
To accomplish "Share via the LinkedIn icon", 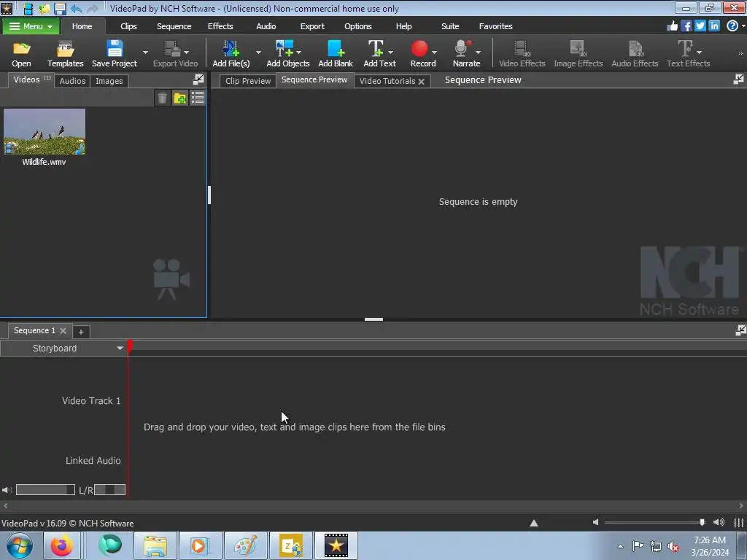I will (714, 26).
